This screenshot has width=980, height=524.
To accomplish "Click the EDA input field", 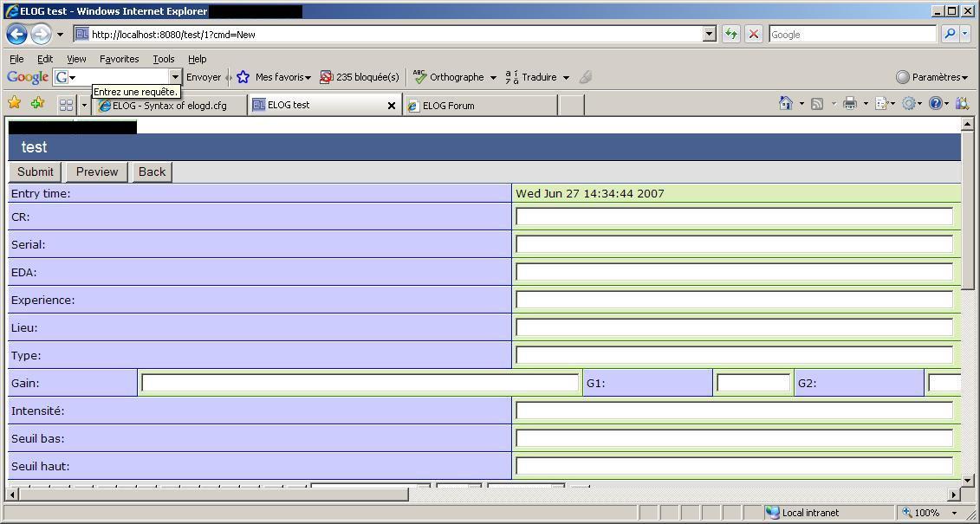I will pos(735,272).
